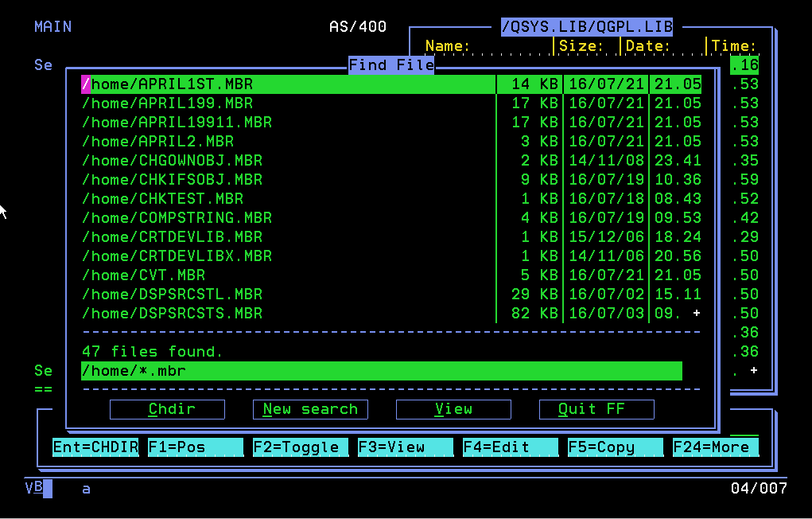Click the Find File dialog title
Viewport: 812px width, 519px height.
coord(391,64)
